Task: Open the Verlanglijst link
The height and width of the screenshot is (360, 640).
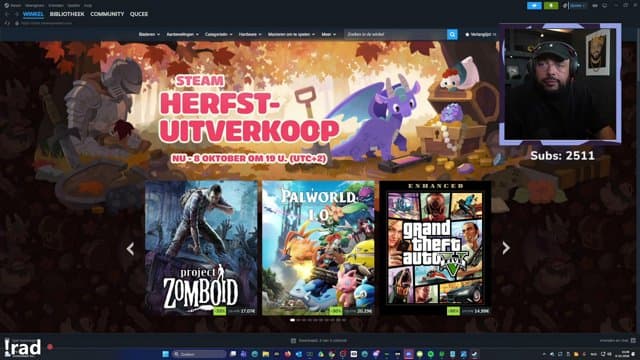Action: point(480,35)
